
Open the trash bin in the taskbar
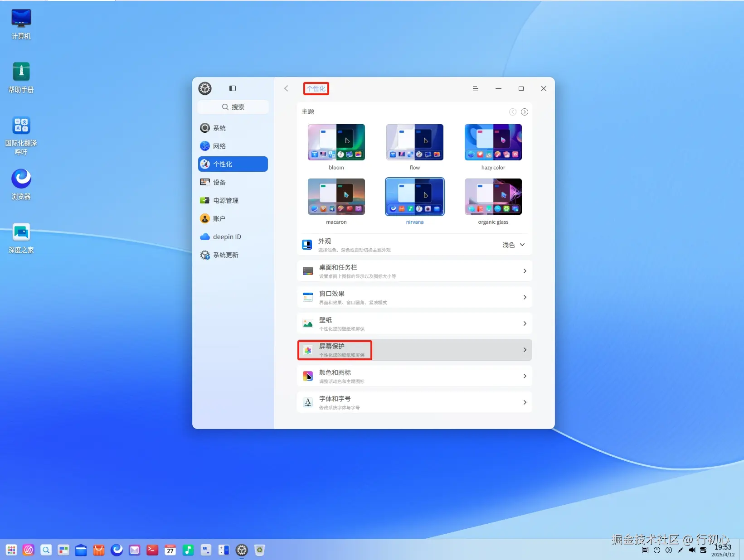259,550
